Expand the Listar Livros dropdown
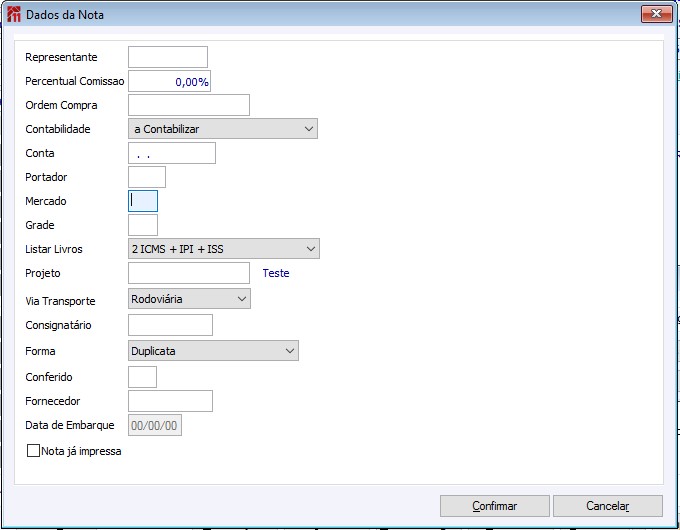This screenshot has width=680, height=530. tap(224, 249)
